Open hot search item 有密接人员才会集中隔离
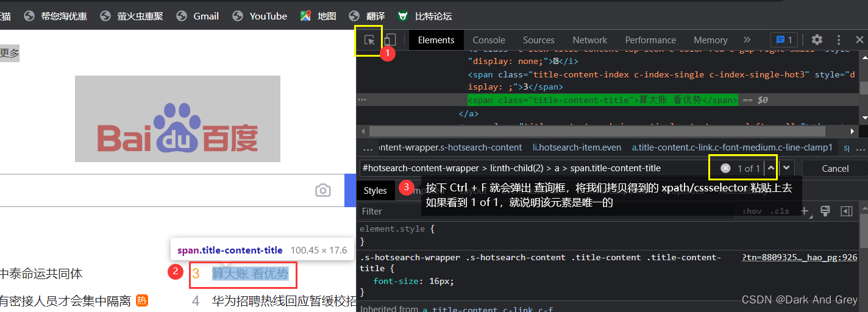868x312 pixels. tap(65, 300)
